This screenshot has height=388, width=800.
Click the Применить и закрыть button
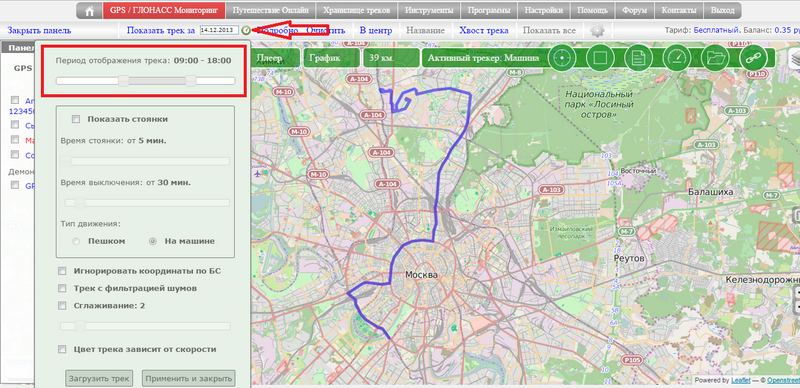(x=188, y=378)
